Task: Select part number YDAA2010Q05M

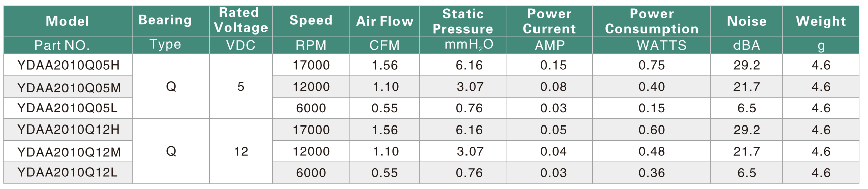Action: click(69, 88)
